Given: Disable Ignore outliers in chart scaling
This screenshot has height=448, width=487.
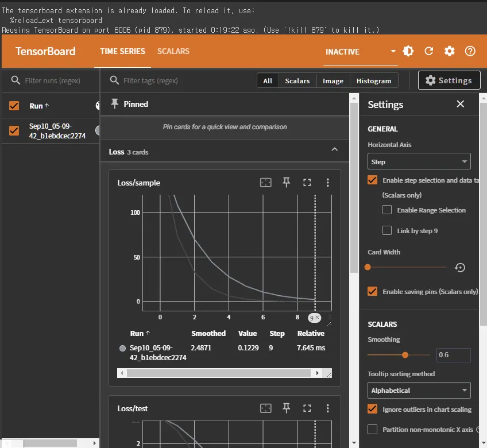Looking at the screenshot, I should click(x=373, y=410).
